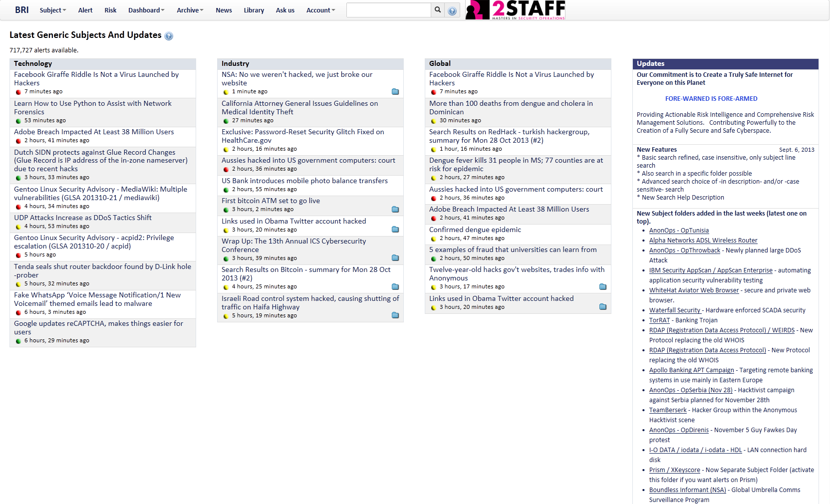This screenshot has height=504, width=830.
Task: Expand the Account dropdown menu
Action: pos(320,10)
